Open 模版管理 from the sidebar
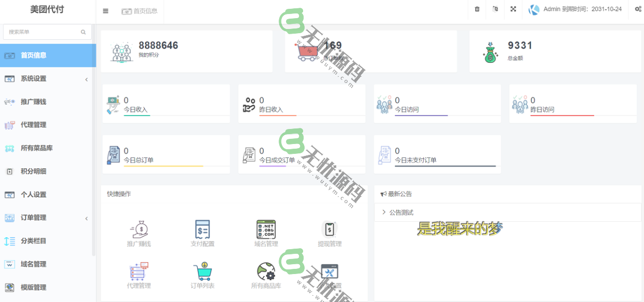 [x=48, y=287]
